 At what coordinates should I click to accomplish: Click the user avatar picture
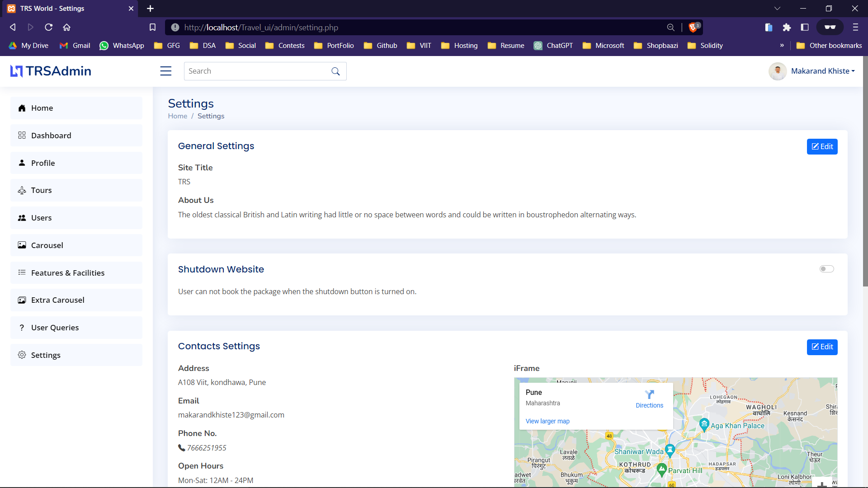point(778,71)
